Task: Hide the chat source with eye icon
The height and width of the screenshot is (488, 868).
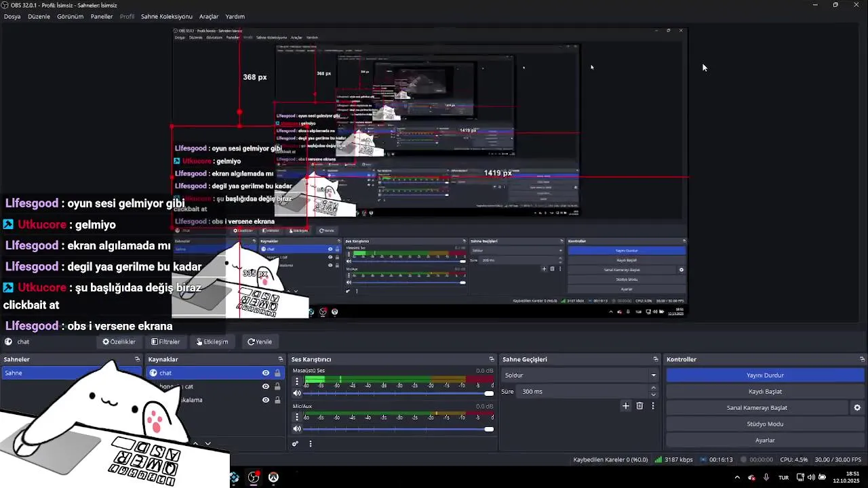Action: [x=265, y=373]
